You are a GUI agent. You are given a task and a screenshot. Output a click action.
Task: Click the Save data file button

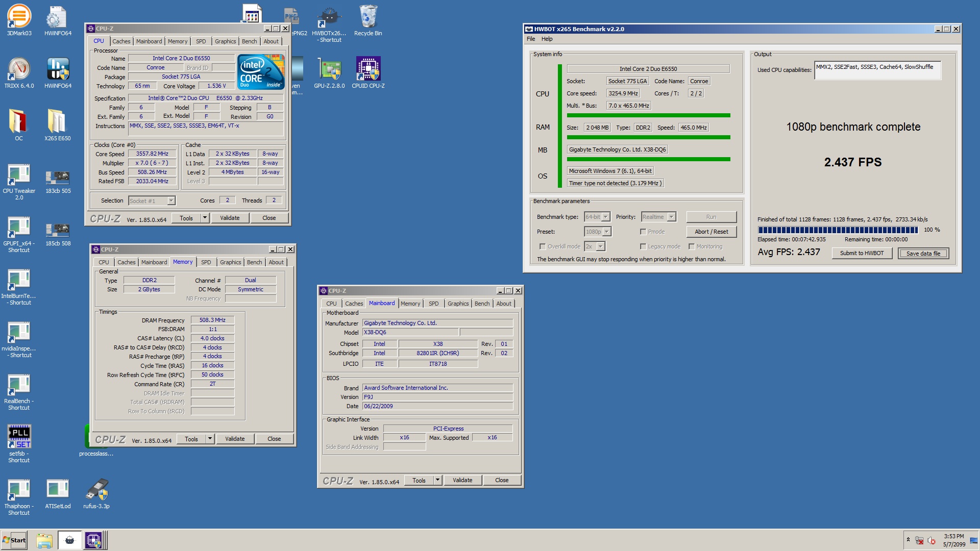[923, 253]
